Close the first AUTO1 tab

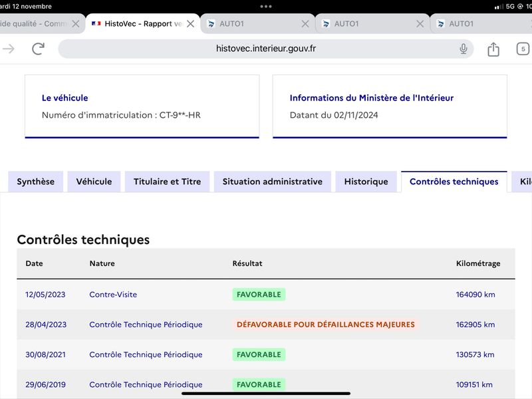[305, 24]
